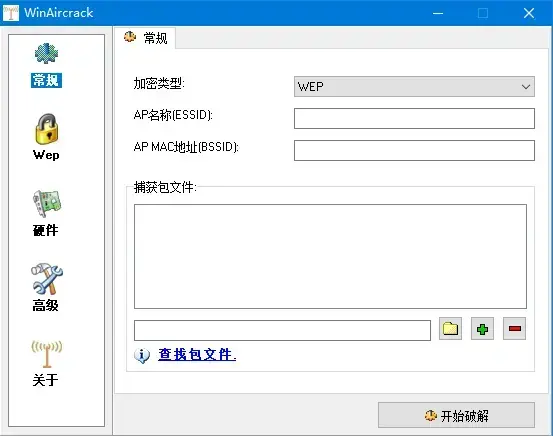Click the 加密类型 label

[159, 84]
